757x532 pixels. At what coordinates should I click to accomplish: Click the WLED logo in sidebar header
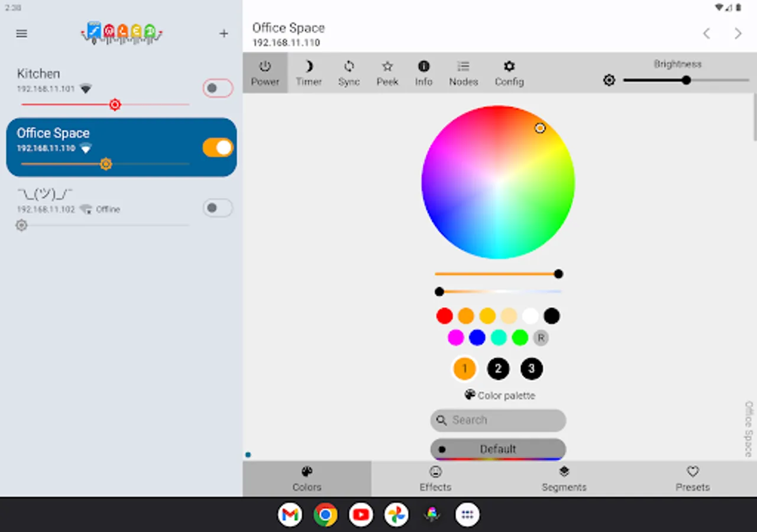click(x=122, y=33)
